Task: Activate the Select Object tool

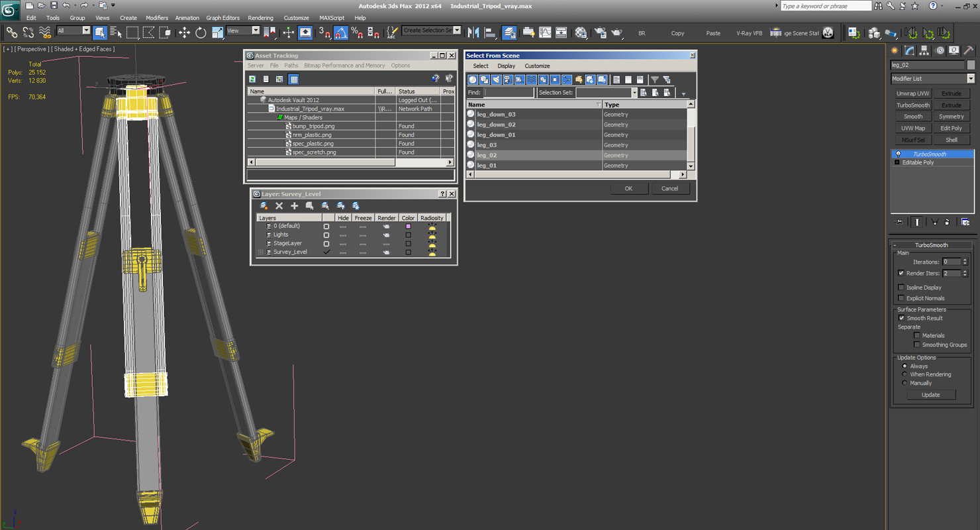Action: (x=100, y=32)
